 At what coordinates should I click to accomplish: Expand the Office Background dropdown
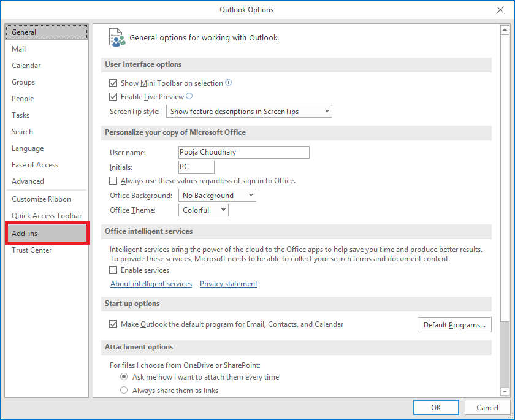(217, 196)
